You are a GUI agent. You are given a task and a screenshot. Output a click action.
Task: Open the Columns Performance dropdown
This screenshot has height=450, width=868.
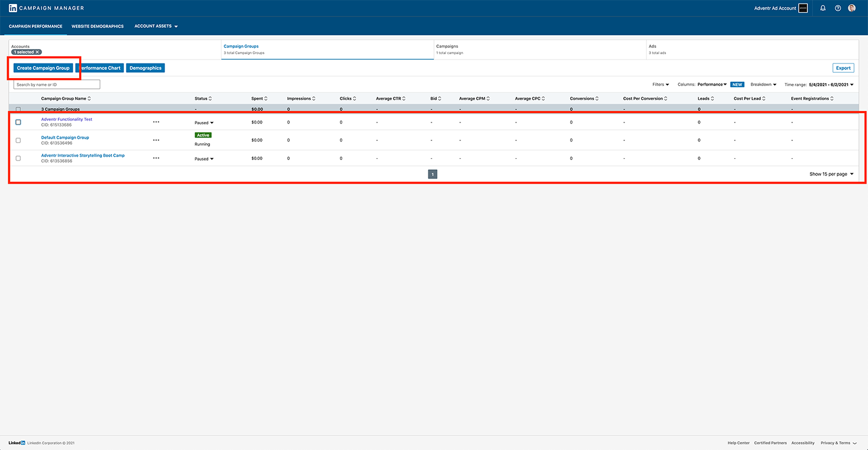click(x=712, y=84)
